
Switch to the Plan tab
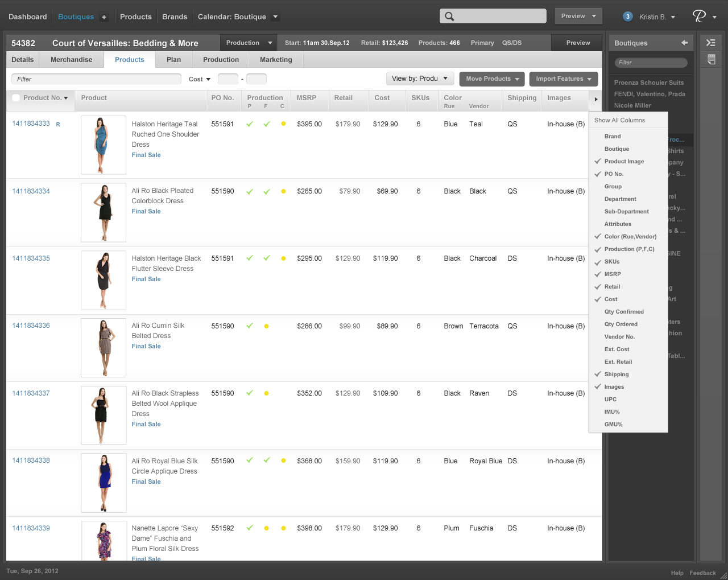(x=174, y=60)
